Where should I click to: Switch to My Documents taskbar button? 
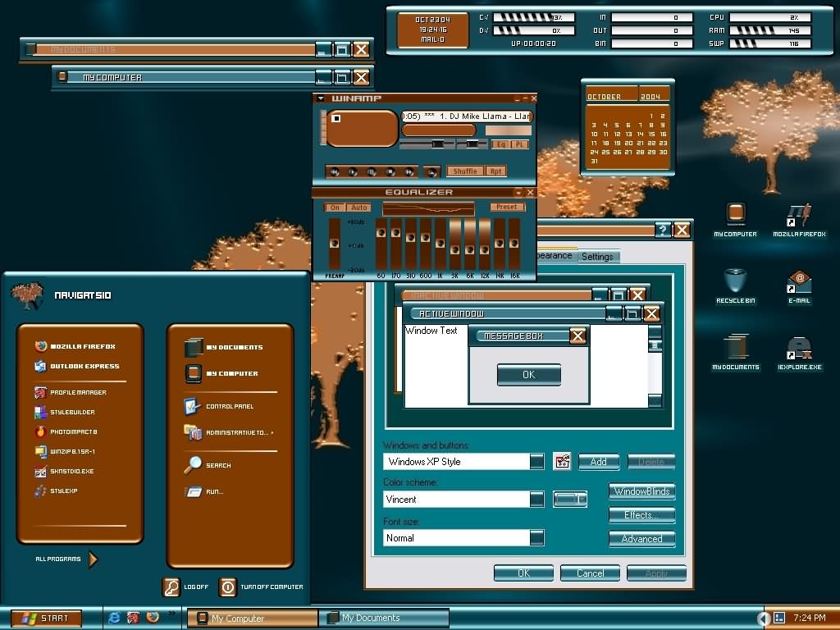(384, 619)
